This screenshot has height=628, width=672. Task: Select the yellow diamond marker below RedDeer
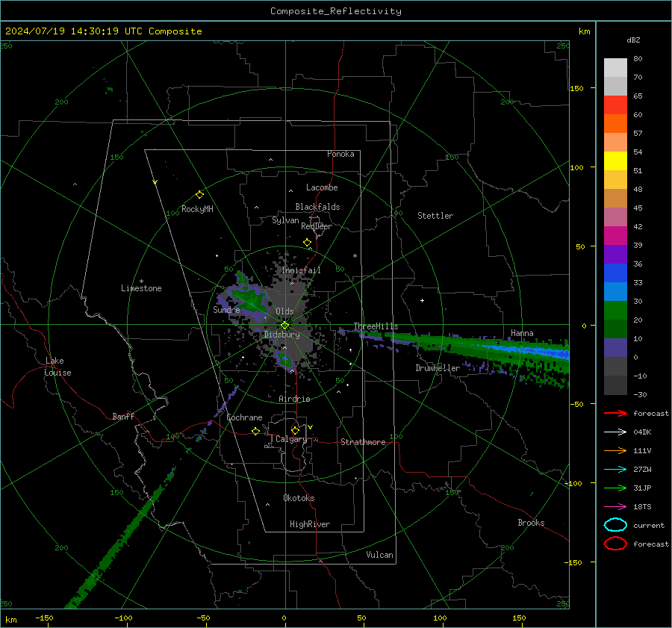308,243
